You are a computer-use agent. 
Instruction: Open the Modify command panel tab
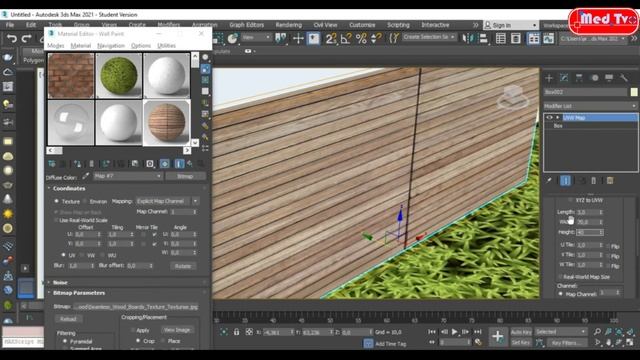564,78
